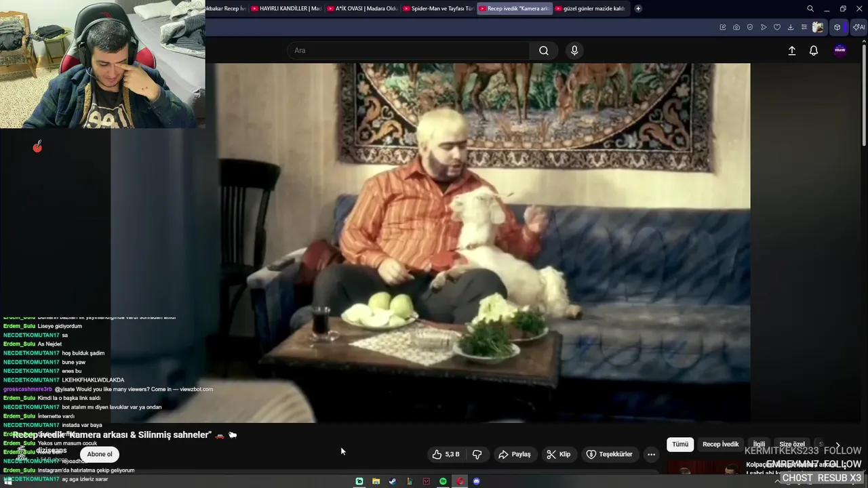This screenshot has height=488, width=868.
Task: Open YouTube notifications bell
Action: point(814,50)
